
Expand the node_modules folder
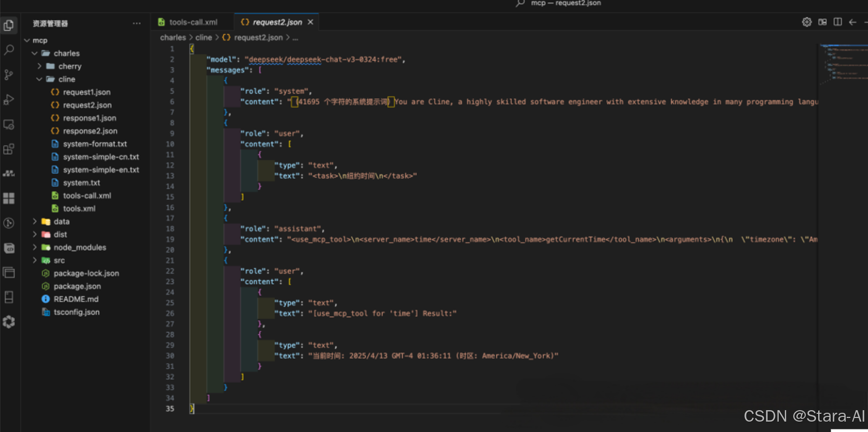(34, 247)
